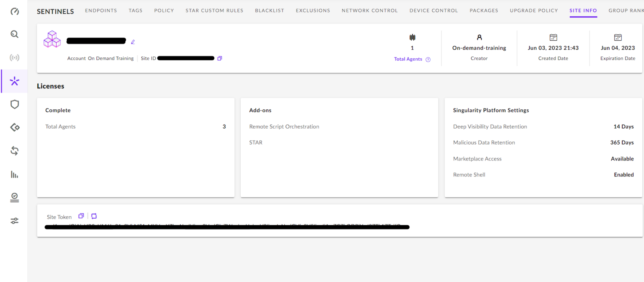Edit the site name with the pencil icon

point(133,41)
